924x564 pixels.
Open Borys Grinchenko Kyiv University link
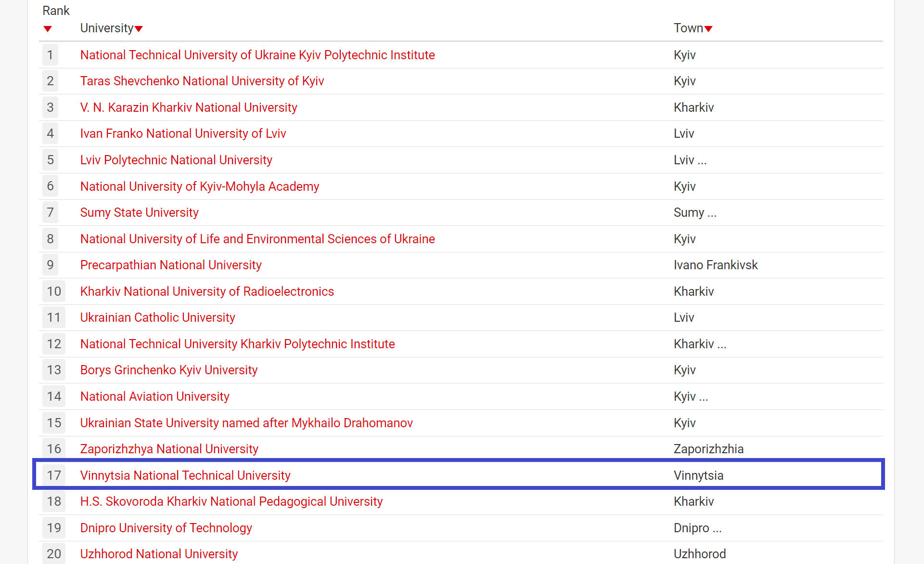click(x=169, y=370)
